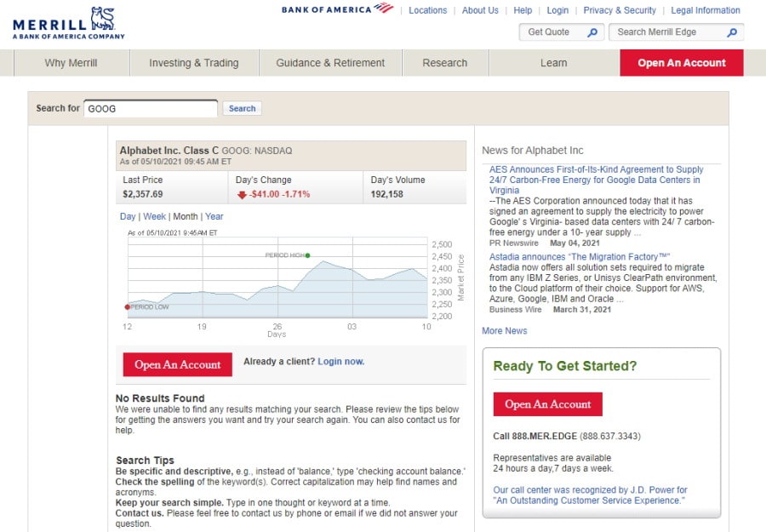The image size is (766, 532).
Task: Click the PR Newswire May 04, 2021 byline
Action: 544,243
